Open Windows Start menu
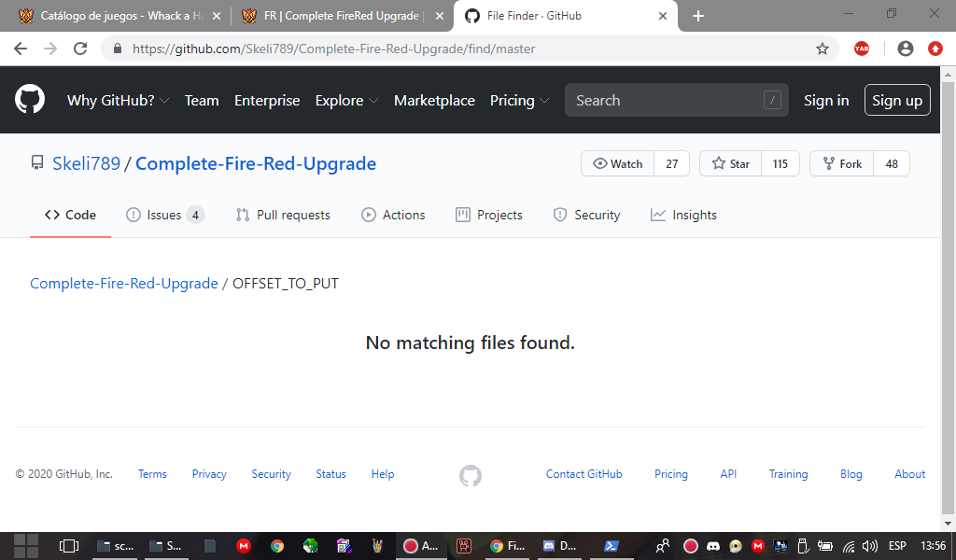This screenshot has width=956, height=560. tap(25, 546)
